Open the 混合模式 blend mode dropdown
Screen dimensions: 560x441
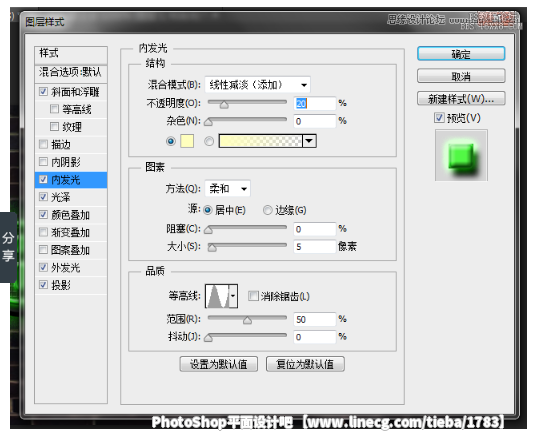click(258, 85)
